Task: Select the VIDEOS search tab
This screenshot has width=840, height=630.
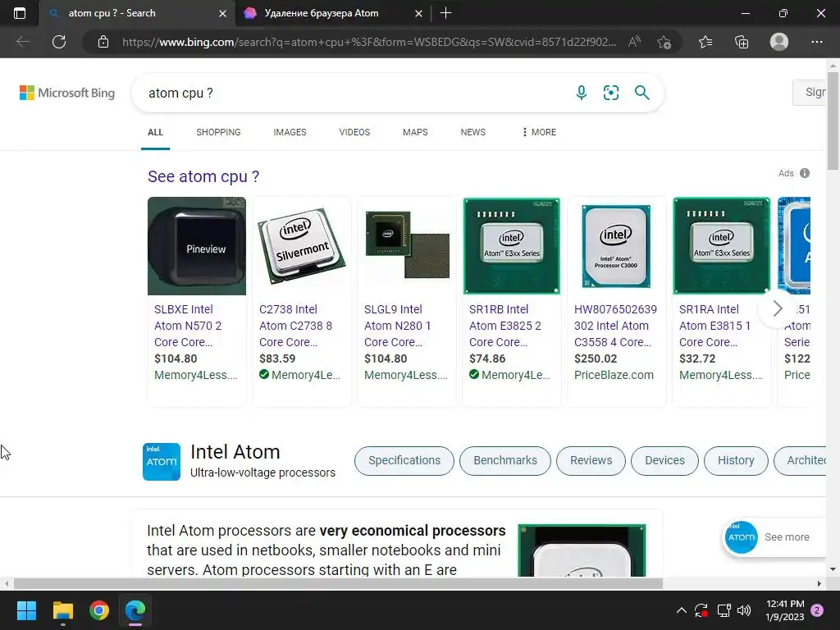Action: coord(354,132)
